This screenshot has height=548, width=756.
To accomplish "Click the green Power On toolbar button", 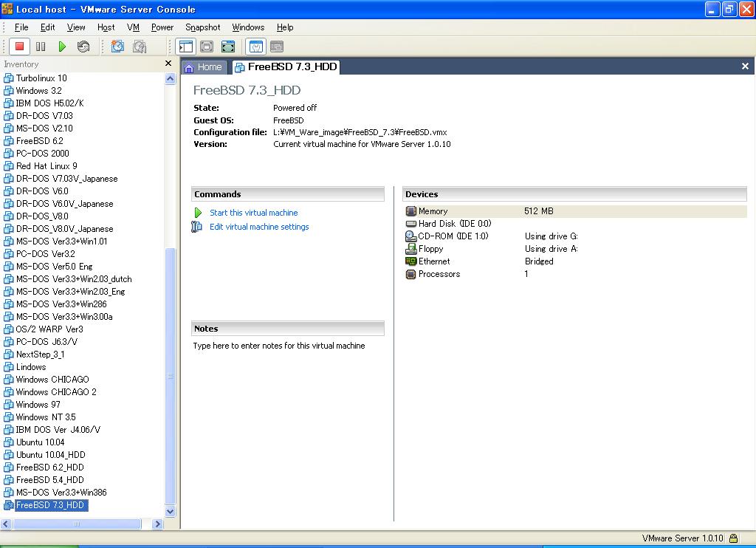I will tap(62, 47).
